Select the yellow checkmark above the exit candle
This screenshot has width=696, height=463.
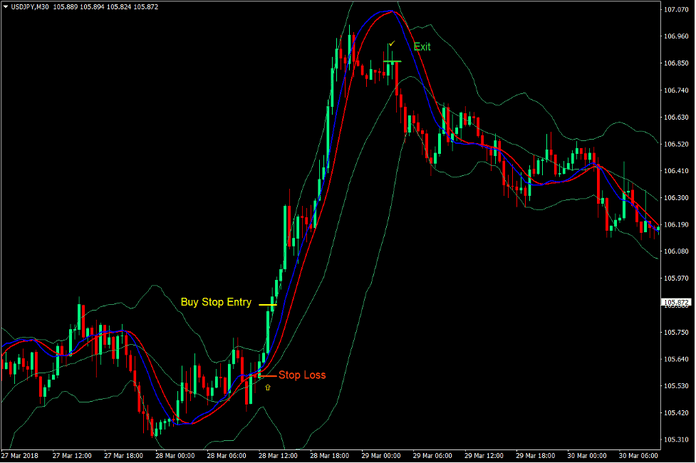tap(392, 44)
